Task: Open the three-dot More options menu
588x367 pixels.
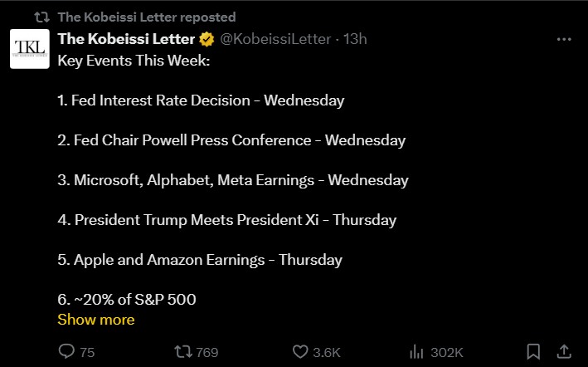Action: tap(563, 39)
